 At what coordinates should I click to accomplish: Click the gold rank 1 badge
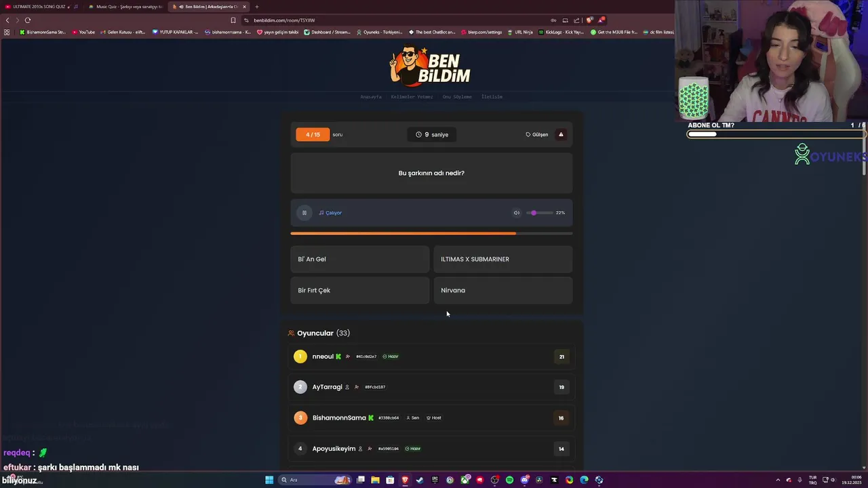click(x=300, y=357)
